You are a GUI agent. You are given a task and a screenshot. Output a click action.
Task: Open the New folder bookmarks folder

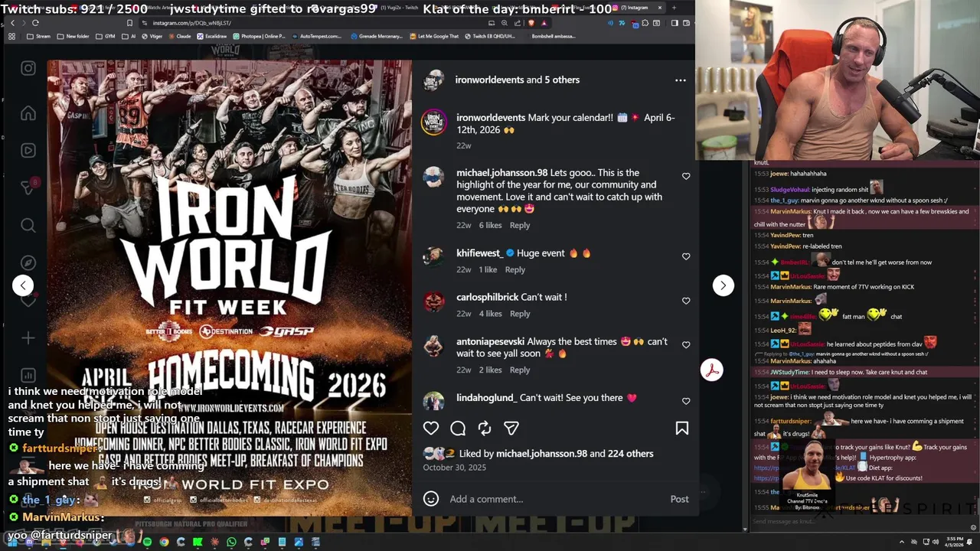tap(73, 36)
